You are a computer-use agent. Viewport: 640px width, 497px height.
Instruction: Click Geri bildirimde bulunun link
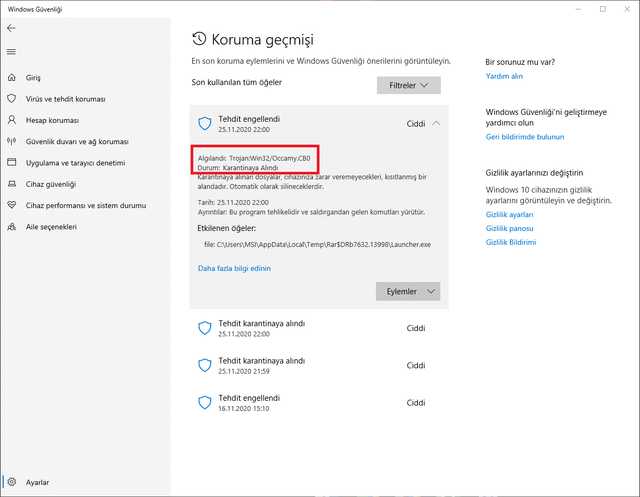click(x=525, y=137)
